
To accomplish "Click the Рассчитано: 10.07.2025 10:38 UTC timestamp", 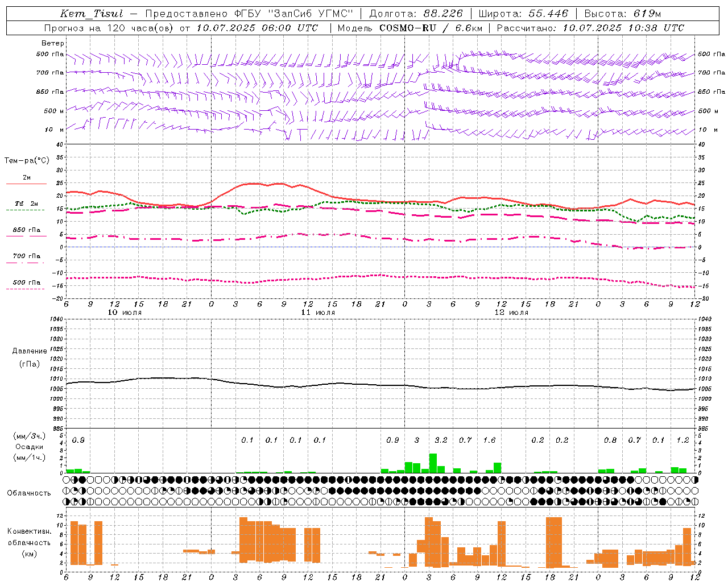I will coord(590,28).
